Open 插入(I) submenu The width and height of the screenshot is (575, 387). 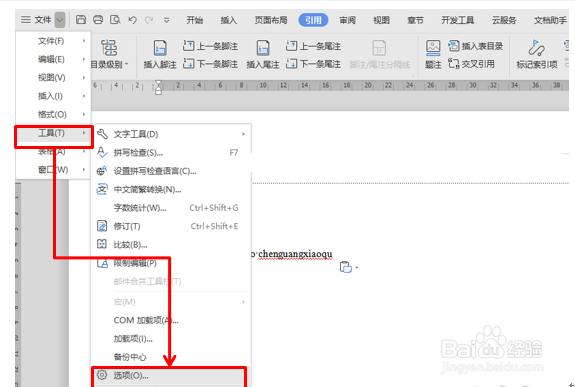[53, 96]
